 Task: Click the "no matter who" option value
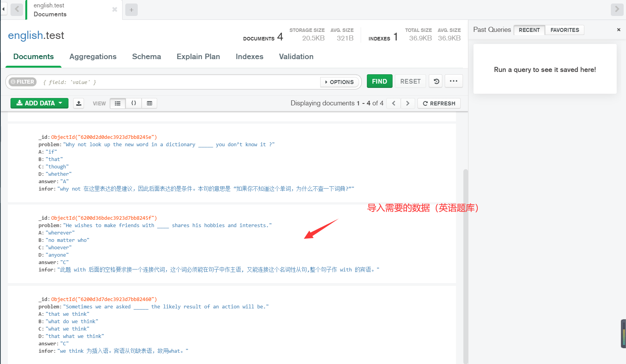click(67, 240)
